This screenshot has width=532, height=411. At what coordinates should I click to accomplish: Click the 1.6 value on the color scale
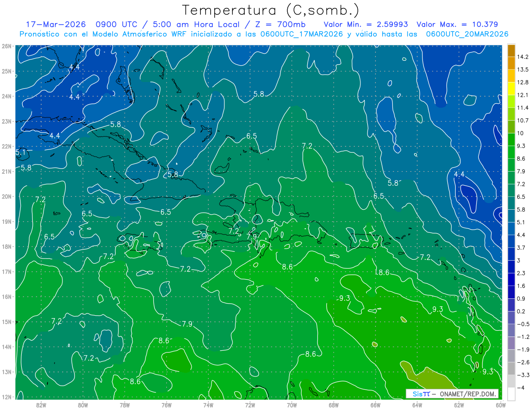pos(521,286)
